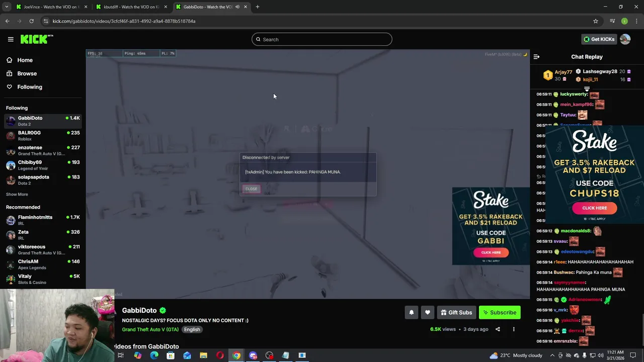Image resolution: width=644 pixels, height=362 pixels.
Task: Focus the Kick search field
Action: point(322,39)
